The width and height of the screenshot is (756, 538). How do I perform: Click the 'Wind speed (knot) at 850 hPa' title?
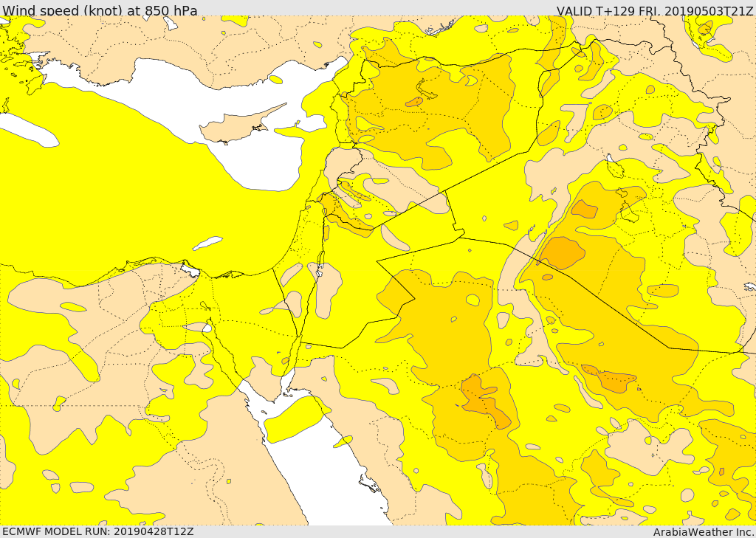(100, 10)
